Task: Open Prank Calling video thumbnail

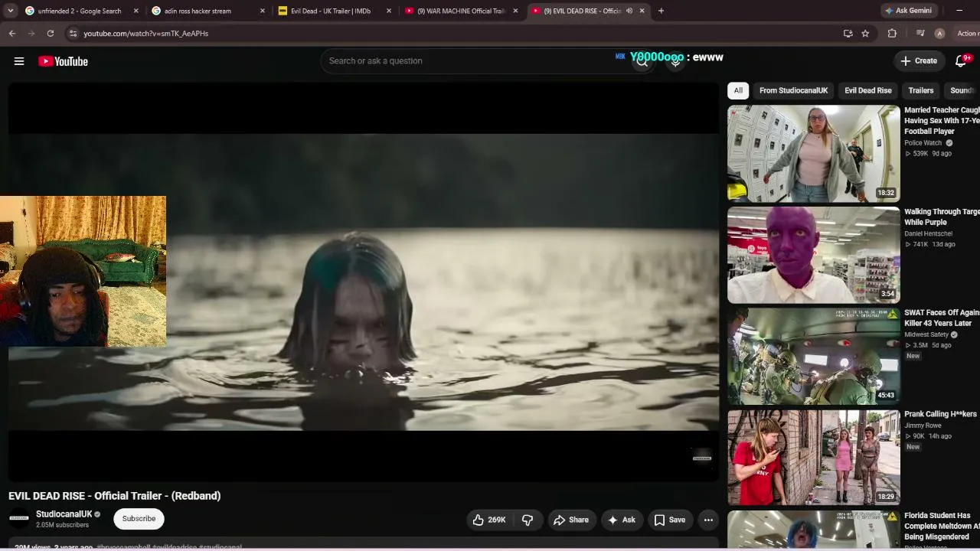Action: click(x=814, y=457)
